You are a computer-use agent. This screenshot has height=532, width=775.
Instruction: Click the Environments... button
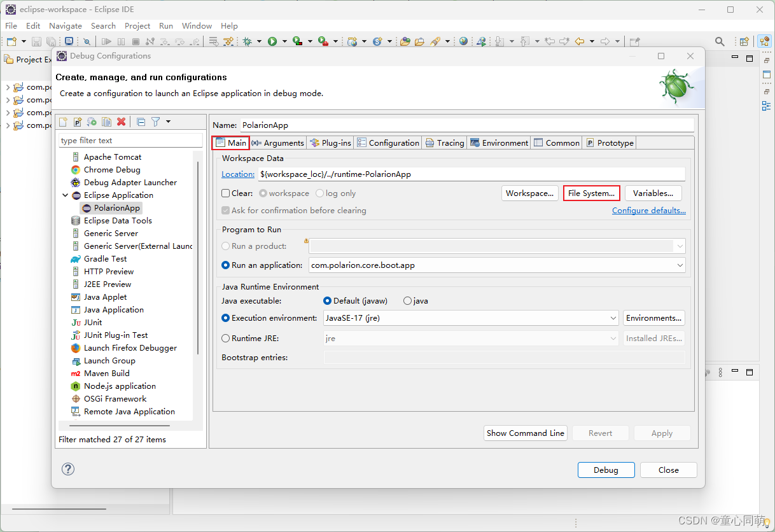click(654, 318)
